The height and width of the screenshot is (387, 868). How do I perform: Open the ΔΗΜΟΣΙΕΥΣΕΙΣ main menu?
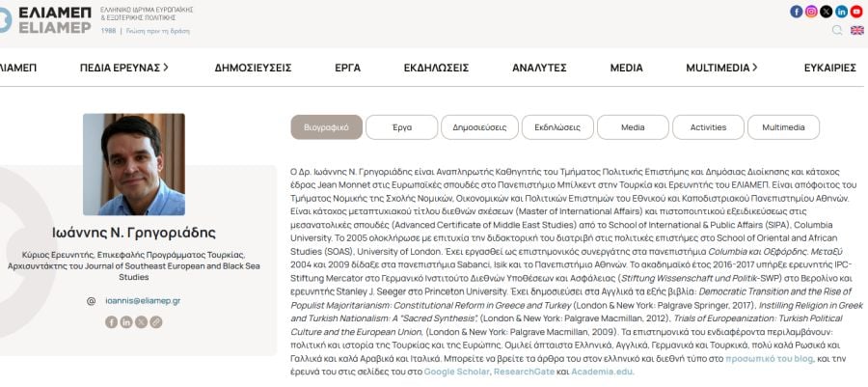click(x=253, y=69)
